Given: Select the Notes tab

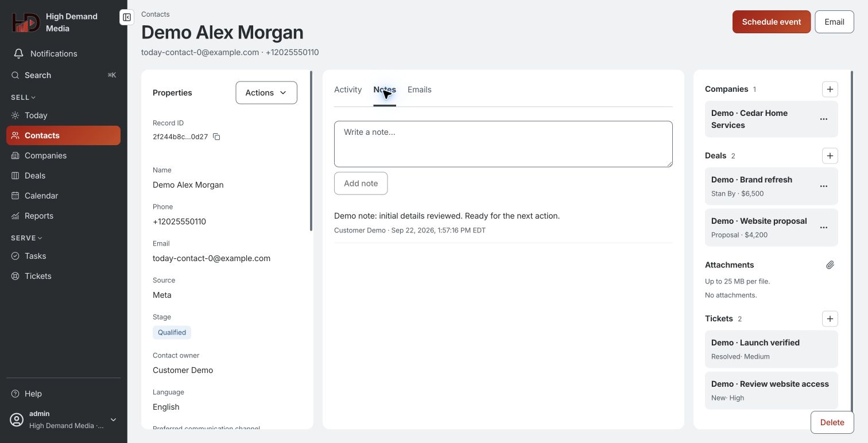Looking at the screenshot, I should tap(385, 90).
